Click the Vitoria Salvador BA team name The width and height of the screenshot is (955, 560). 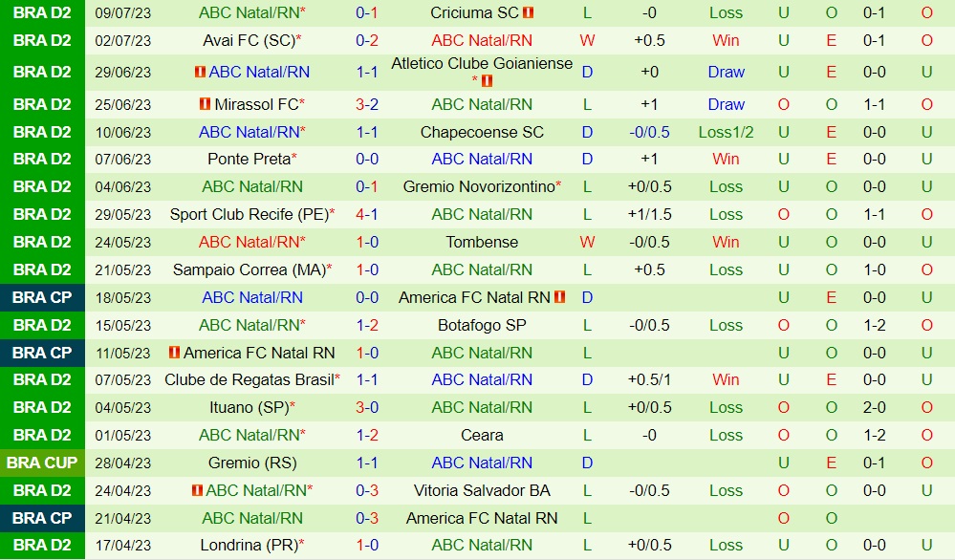click(x=482, y=490)
